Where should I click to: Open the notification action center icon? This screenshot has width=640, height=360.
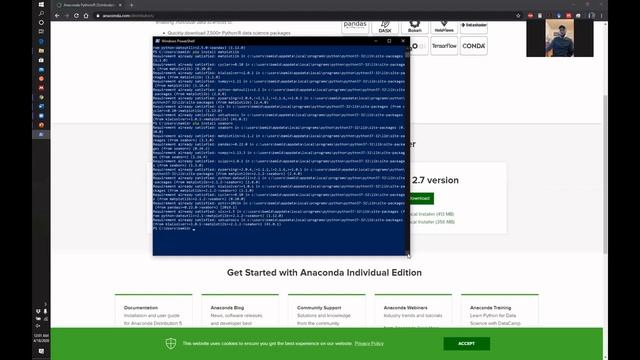point(41,351)
